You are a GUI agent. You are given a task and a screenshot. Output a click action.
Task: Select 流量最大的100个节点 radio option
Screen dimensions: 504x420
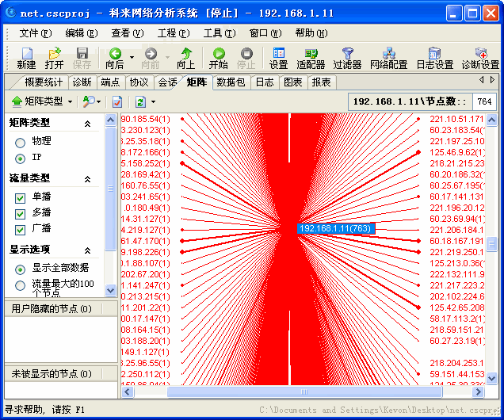[x=21, y=284]
